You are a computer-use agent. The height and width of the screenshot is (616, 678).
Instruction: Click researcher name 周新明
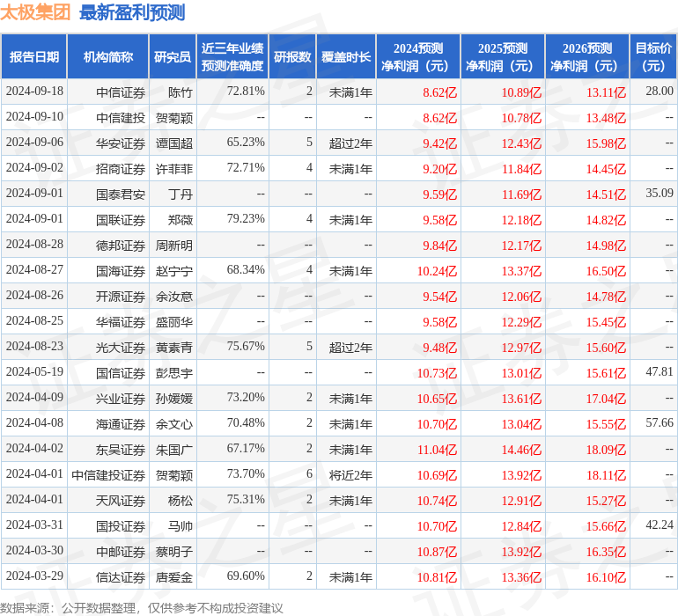click(x=174, y=246)
